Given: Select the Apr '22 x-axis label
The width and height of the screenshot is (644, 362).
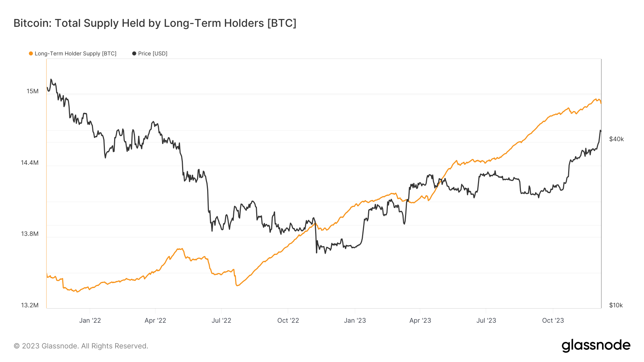Looking at the screenshot, I should [x=155, y=321].
